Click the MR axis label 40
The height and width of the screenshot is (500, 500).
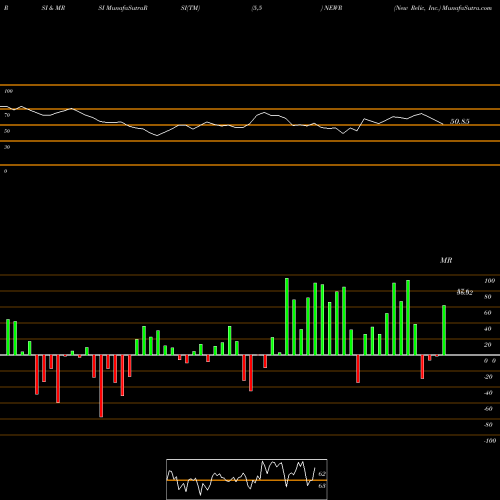487,329
